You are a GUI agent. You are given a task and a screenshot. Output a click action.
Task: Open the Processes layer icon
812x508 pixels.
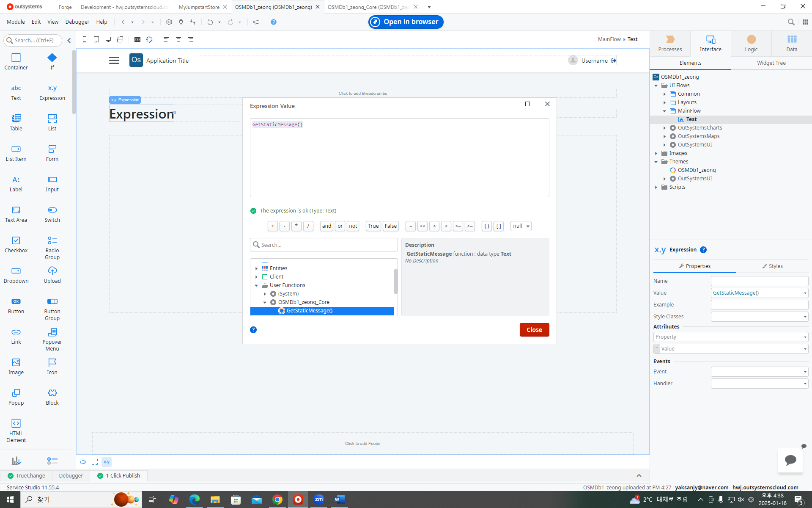[x=670, y=39]
